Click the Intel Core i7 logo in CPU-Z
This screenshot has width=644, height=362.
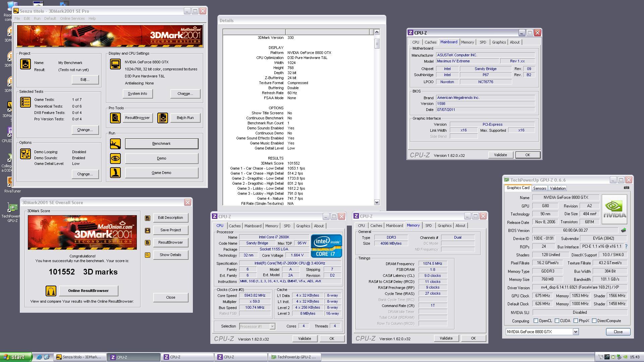tap(326, 246)
